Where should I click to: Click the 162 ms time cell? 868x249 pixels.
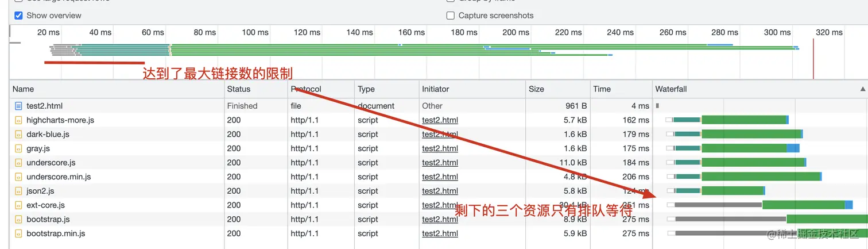click(635, 120)
